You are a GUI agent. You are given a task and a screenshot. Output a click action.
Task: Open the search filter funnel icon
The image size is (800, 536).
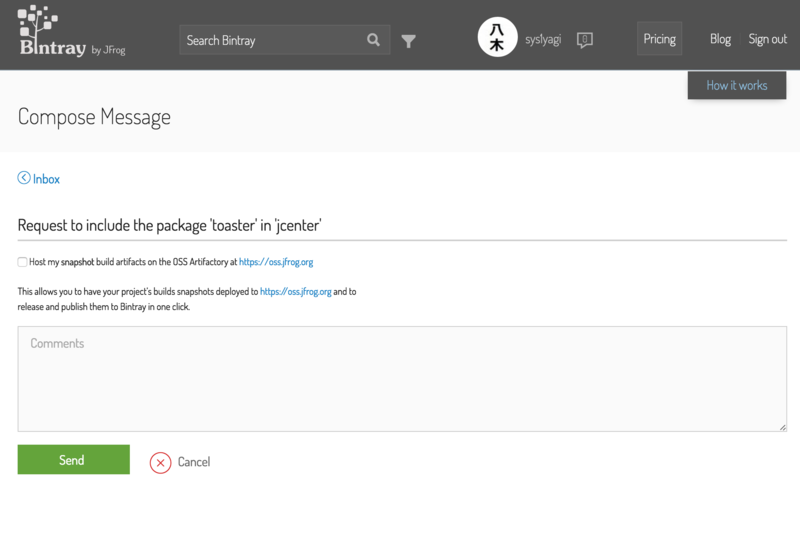point(409,41)
